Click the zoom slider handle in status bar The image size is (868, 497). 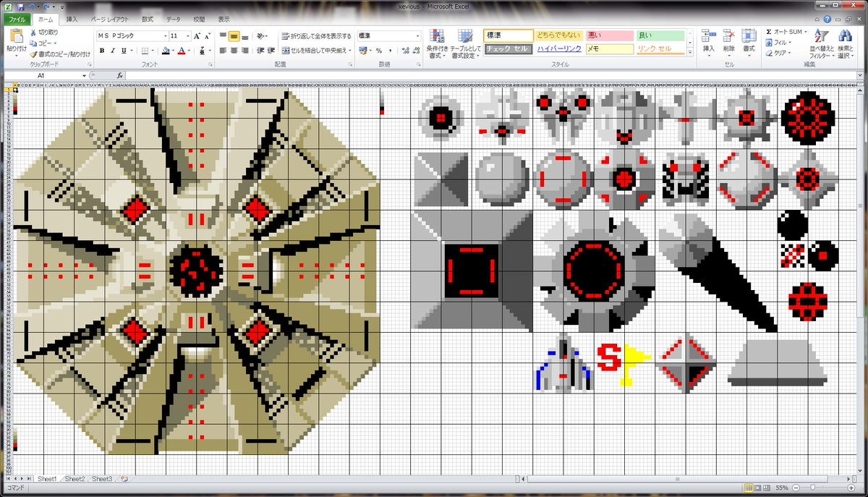pyautogui.click(x=813, y=488)
